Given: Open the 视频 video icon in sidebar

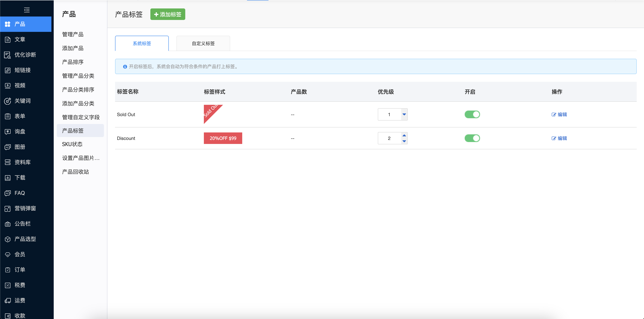Looking at the screenshot, I should [x=8, y=86].
